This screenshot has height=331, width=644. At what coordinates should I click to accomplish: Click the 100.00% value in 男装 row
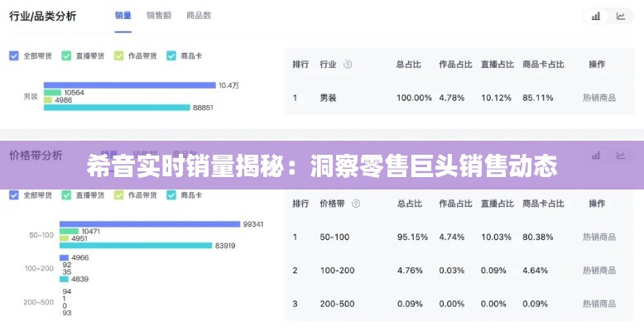point(414,98)
